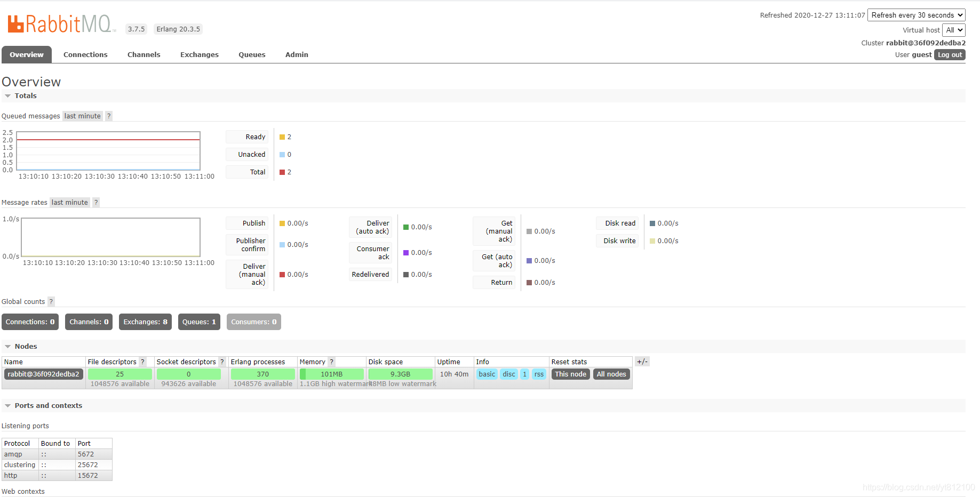Open the Channels: 0 count button
Viewport: 980px width, 497px height.
click(89, 322)
